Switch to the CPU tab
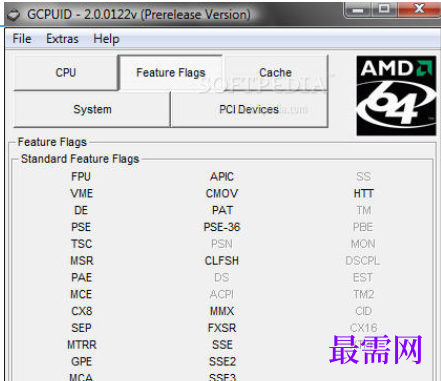This screenshot has height=381, width=441. 66,73
